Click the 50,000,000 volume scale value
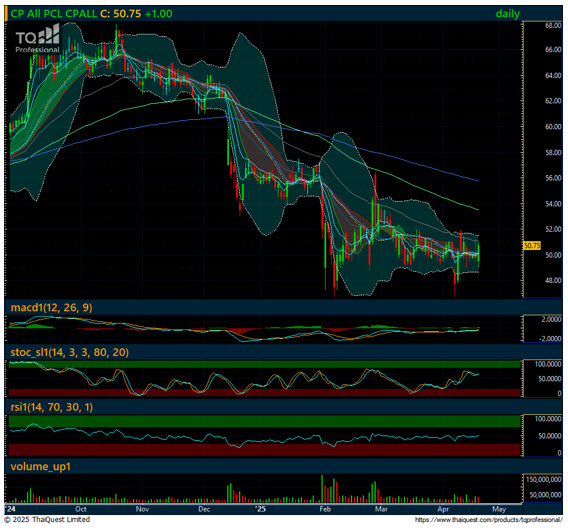The image size is (568, 529). point(546,495)
